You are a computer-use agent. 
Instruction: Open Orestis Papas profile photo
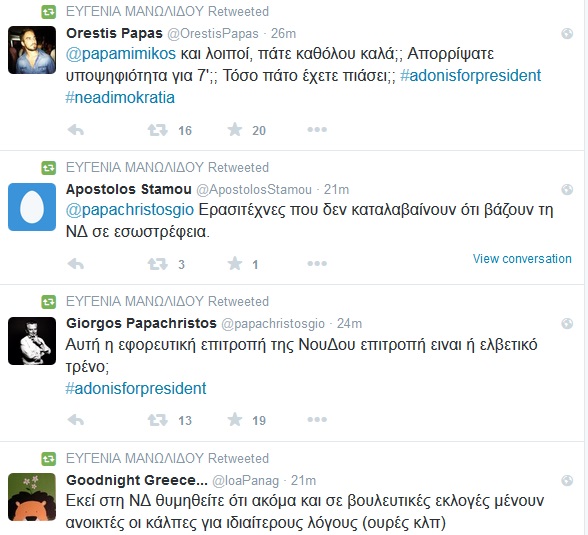(32, 50)
